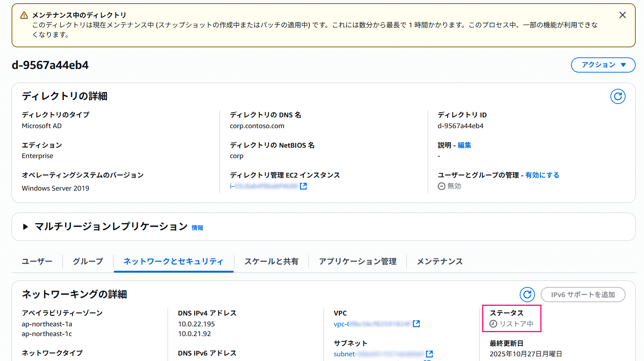Enable ユーザーとグループの管理 via 有効にする link
The width and height of the screenshot is (644, 361).
click(x=542, y=175)
